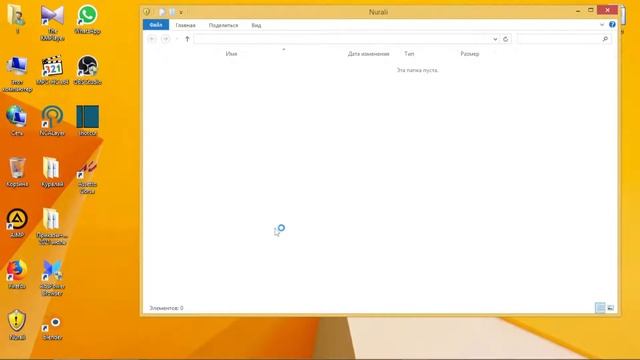Image resolution: width=640 pixels, height=360 pixels.
Task: Launch the OBS Studio desktop shortcut
Action: coord(87,70)
